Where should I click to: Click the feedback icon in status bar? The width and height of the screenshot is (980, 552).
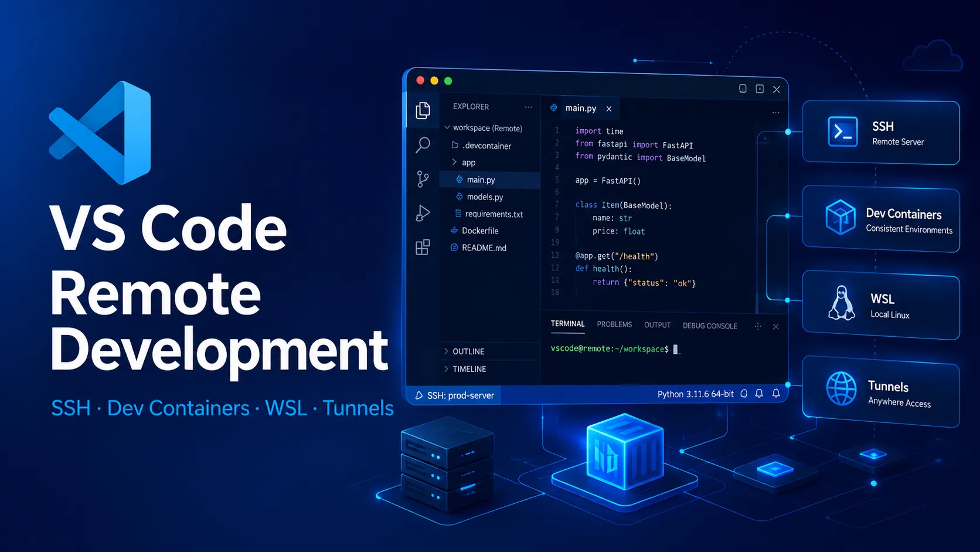coord(744,394)
